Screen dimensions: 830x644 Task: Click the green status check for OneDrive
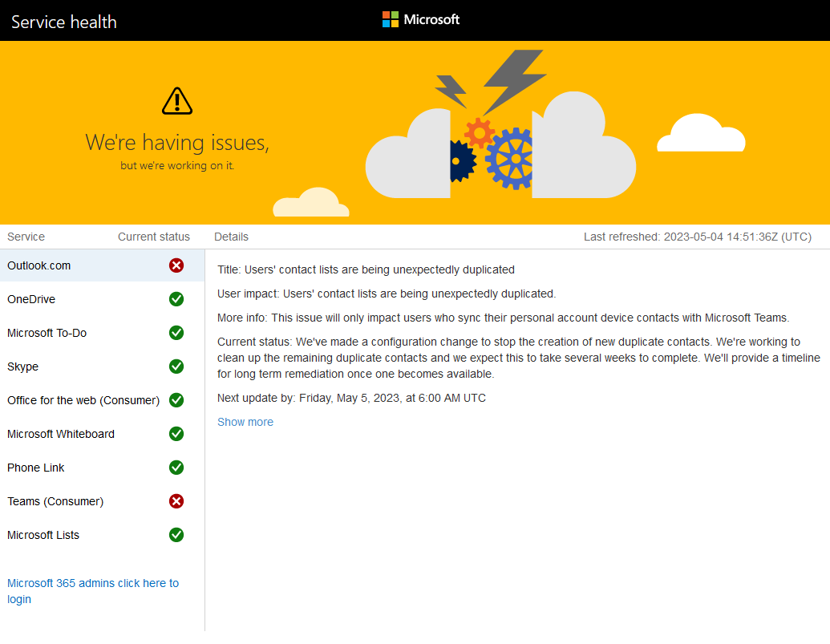pos(176,299)
